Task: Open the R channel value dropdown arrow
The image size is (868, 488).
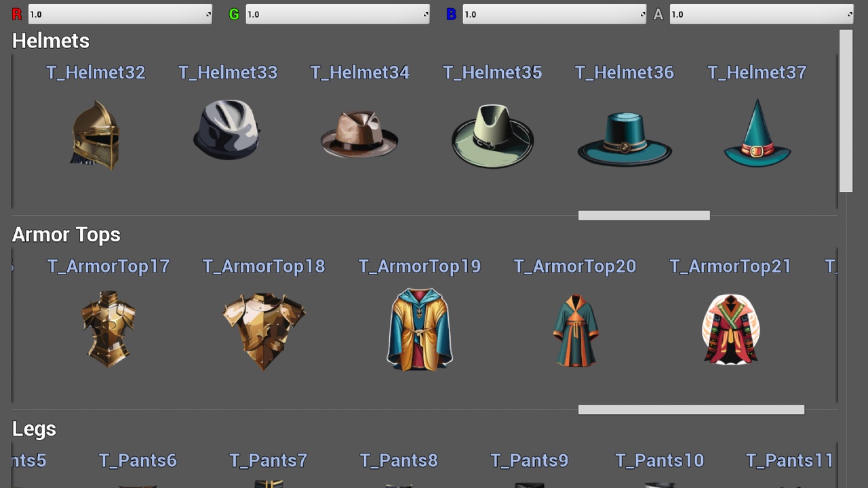Action: point(208,14)
